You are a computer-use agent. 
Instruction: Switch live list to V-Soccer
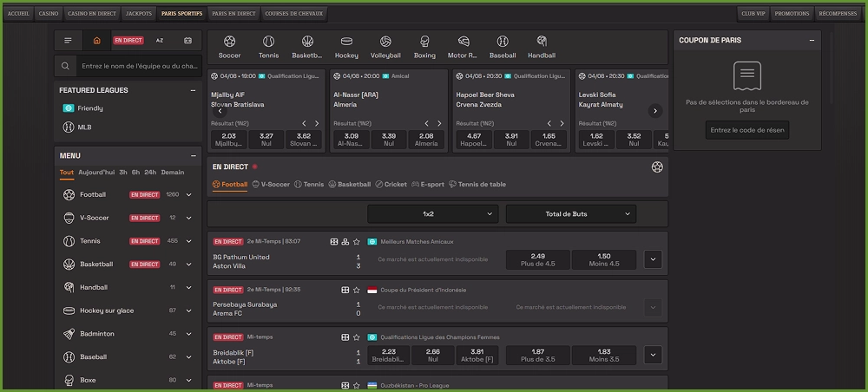(x=271, y=185)
